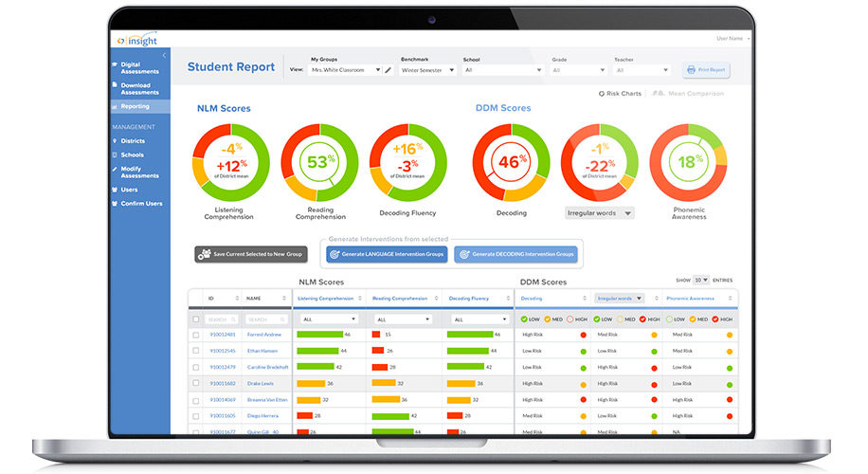Open Risk Charts view icon
This screenshot has width=868, height=474.
pyautogui.click(x=601, y=94)
